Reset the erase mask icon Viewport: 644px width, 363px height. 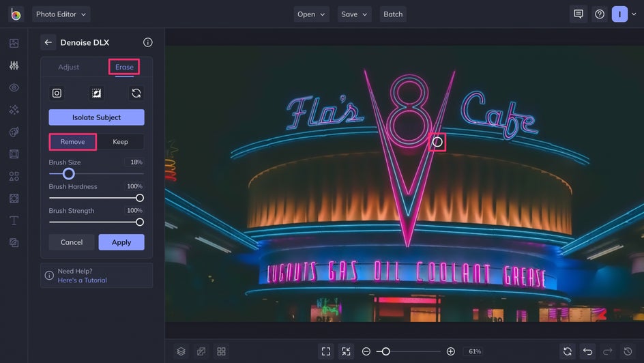click(x=136, y=93)
